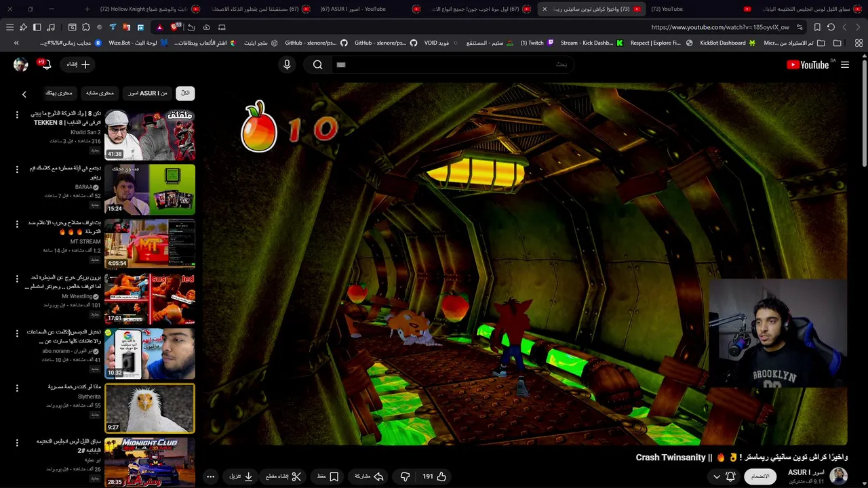
Task: Share the video (مشاركة)
Action: pos(370,476)
